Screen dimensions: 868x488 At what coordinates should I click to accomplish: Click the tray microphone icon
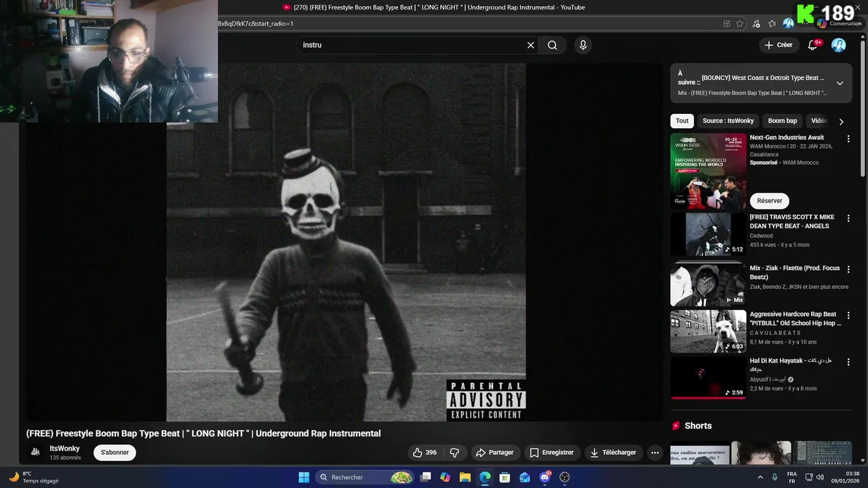click(x=775, y=477)
